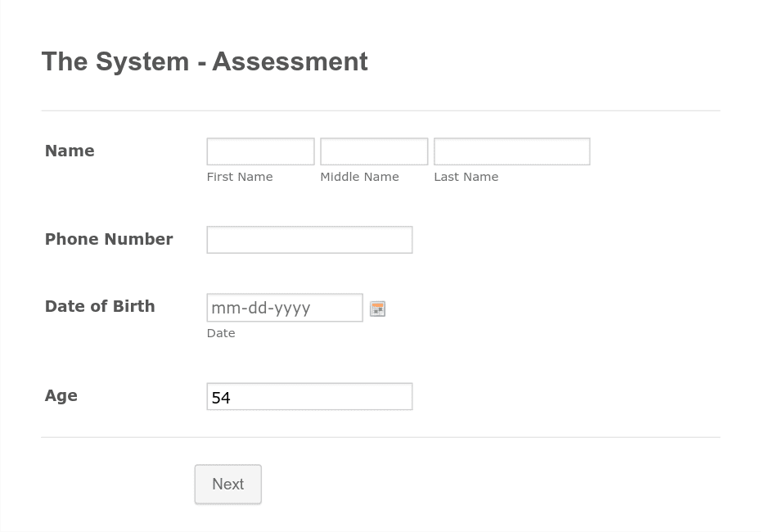Click the Name field label
This screenshot has width=761, height=532.
(x=69, y=151)
